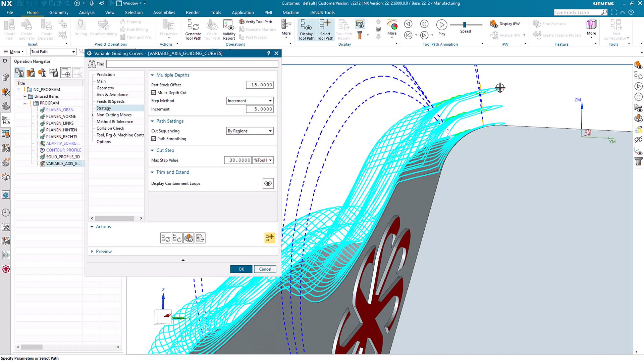
Task: Open the Menu button
Action: click(x=14, y=52)
